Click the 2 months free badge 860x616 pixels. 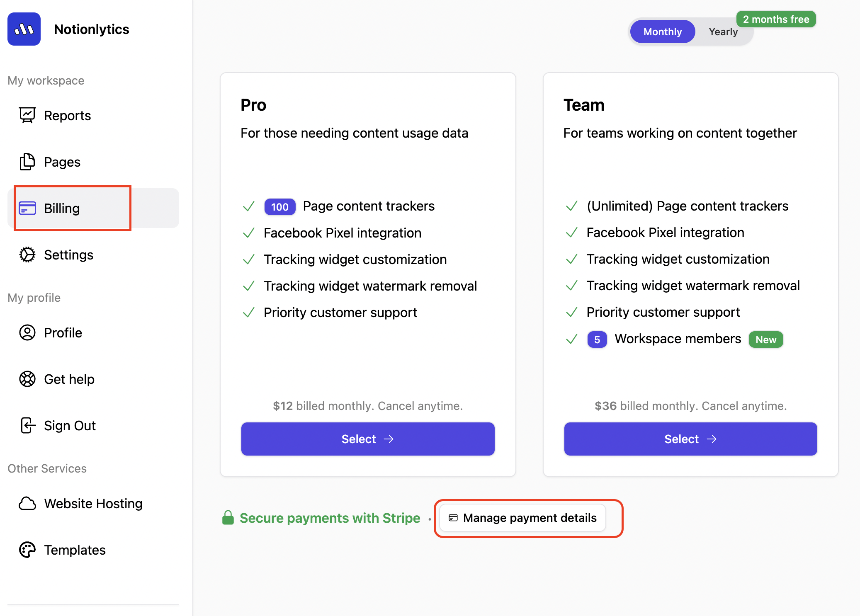pos(776,19)
